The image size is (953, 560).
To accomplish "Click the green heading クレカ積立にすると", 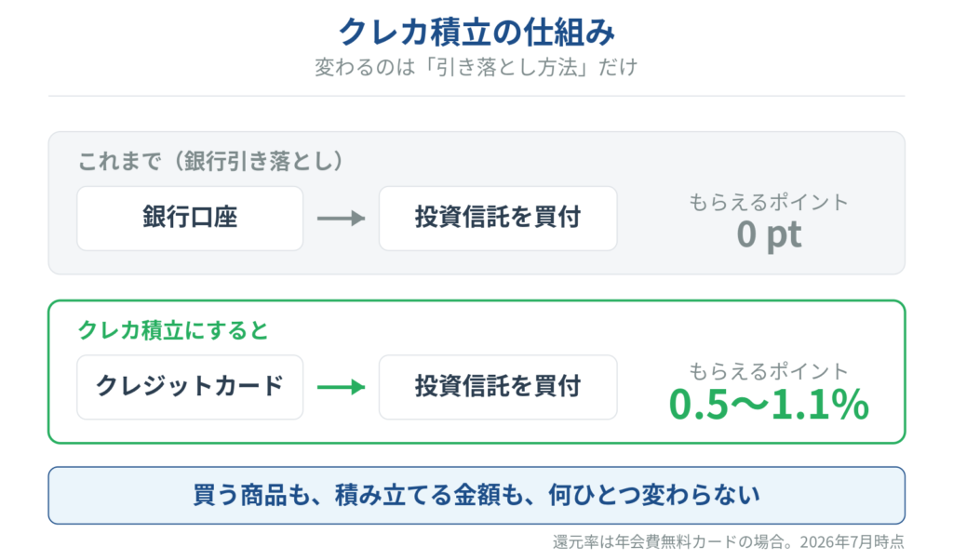I will (173, 330).
